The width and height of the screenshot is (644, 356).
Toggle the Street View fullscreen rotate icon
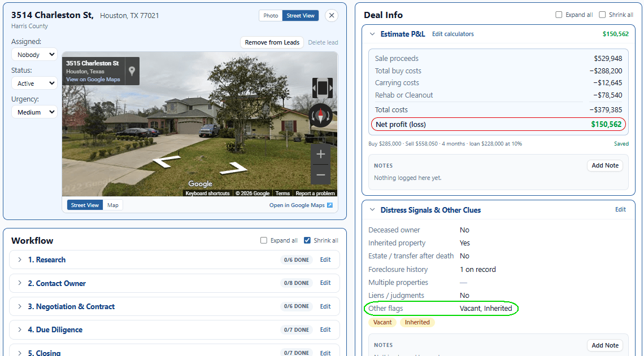click(x=323, y=88)
